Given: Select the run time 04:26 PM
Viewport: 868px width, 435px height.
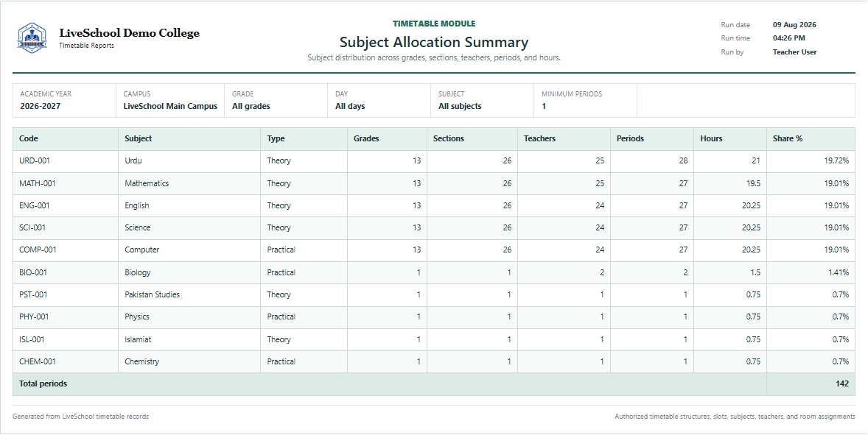Looking at the screenshot, I should (789, 38).
